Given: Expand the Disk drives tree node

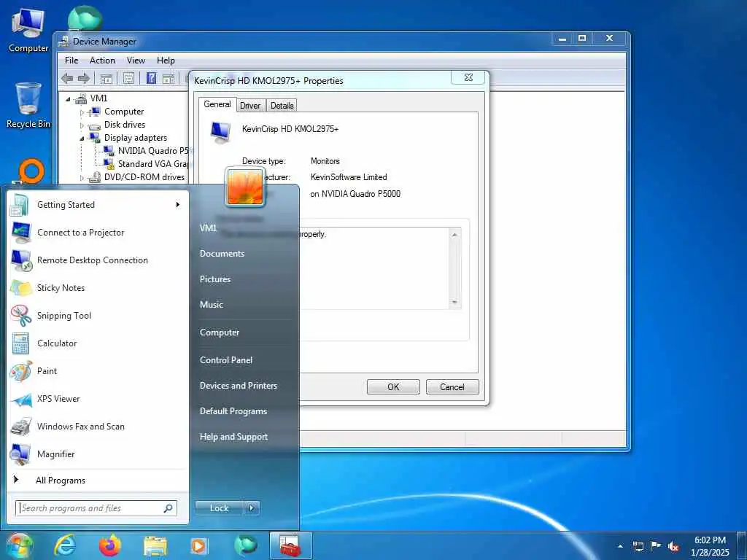Looking at the screenshot, I should [x=82, y=125].
